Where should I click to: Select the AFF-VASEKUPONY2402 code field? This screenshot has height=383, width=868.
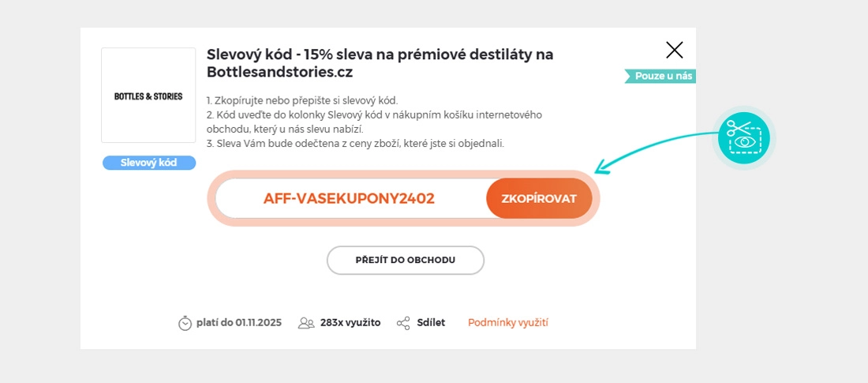pos(349,198)
